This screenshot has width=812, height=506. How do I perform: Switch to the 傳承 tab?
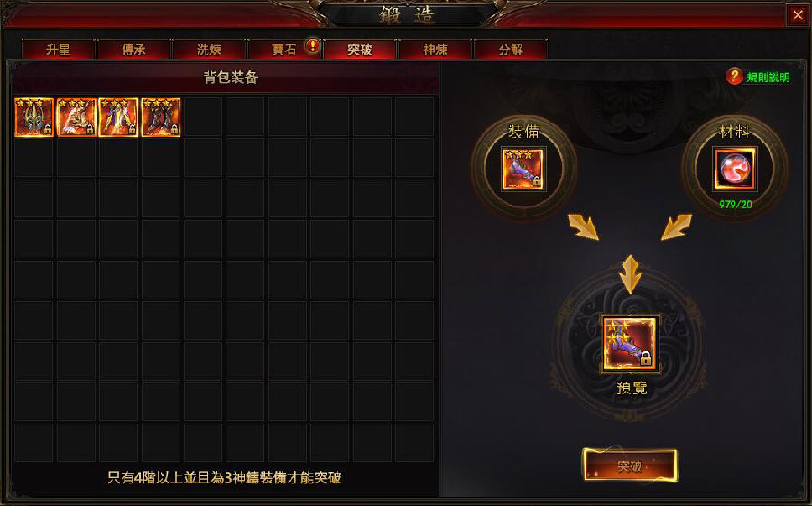click(x=134, y=50)
